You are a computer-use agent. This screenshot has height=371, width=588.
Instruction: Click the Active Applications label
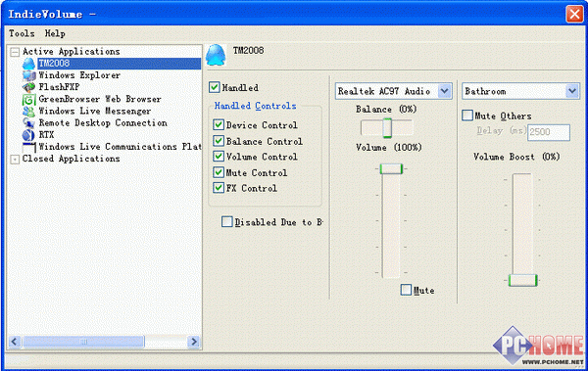click(x=71, y=51)
